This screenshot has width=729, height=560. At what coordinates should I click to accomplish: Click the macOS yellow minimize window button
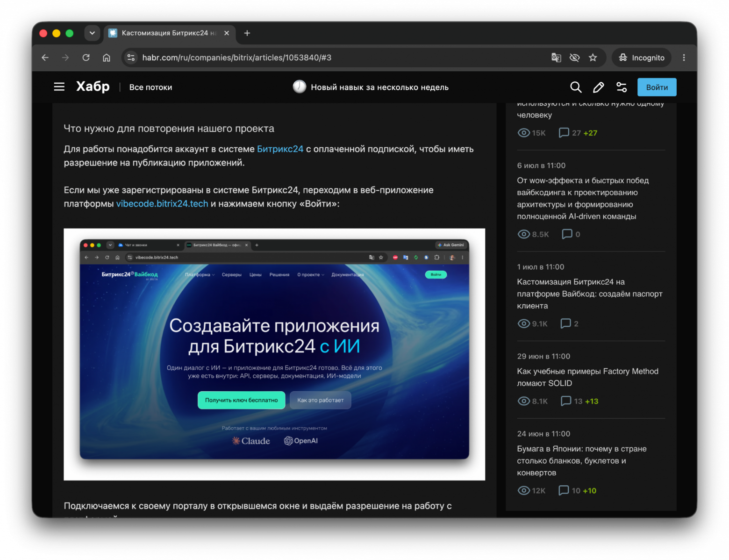tap(57, 33)
